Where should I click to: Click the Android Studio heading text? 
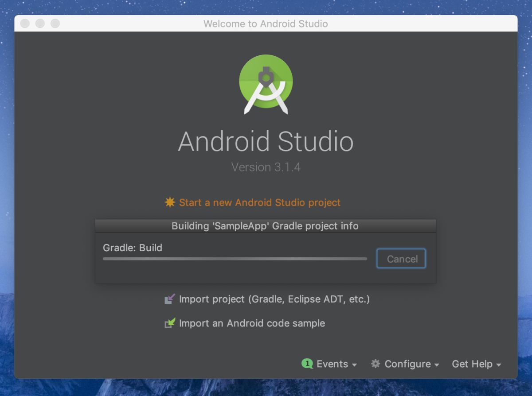pos(266,141)
